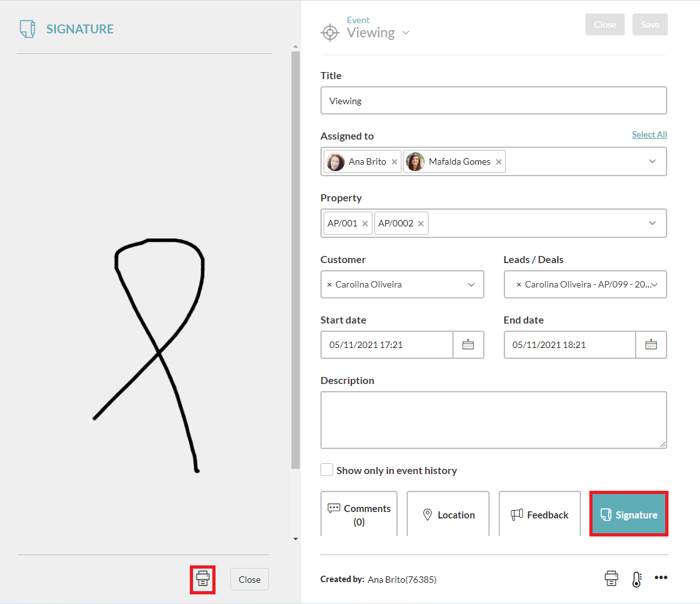This screenshot has height=604, width=700.
Task: Open the End date calendar picker
Action: 651,345
